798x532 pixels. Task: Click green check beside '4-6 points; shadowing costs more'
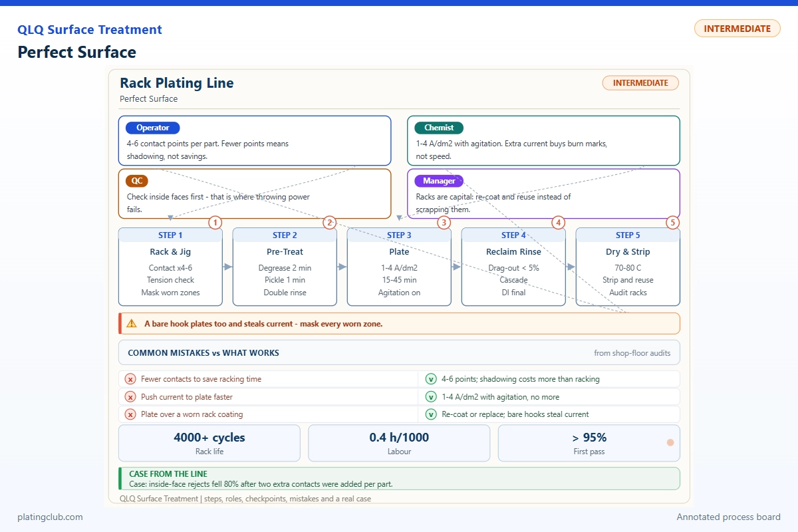[431, 379]
